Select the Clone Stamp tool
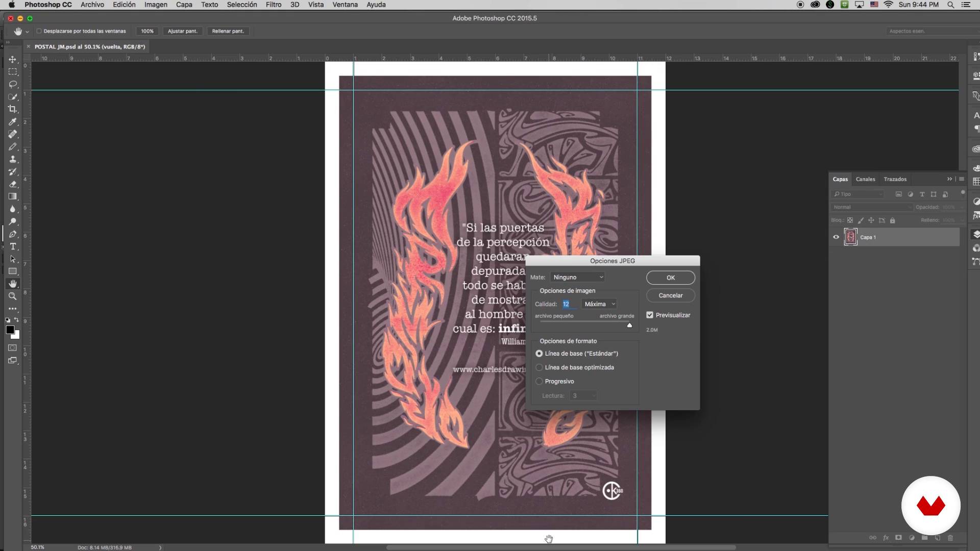This screenshot has height=551, width=980. 13,159
